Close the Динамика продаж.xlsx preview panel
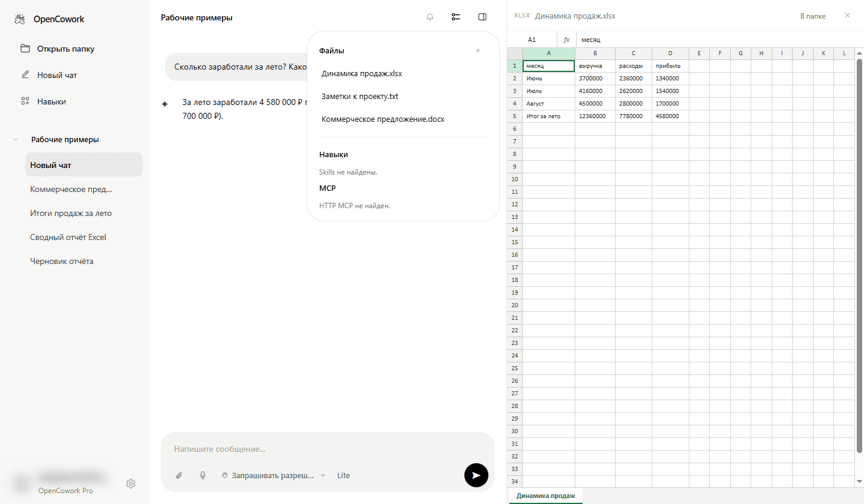The image size is (864, 504). [x=847, y=16]
